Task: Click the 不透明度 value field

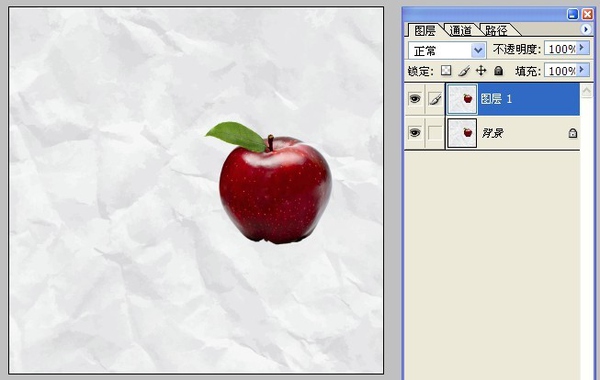Action: point(560,49)
